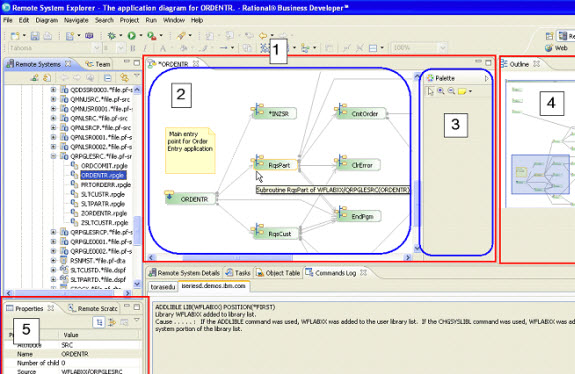Click the green Run play icon
575x374 pixels.
pos(132,36)
